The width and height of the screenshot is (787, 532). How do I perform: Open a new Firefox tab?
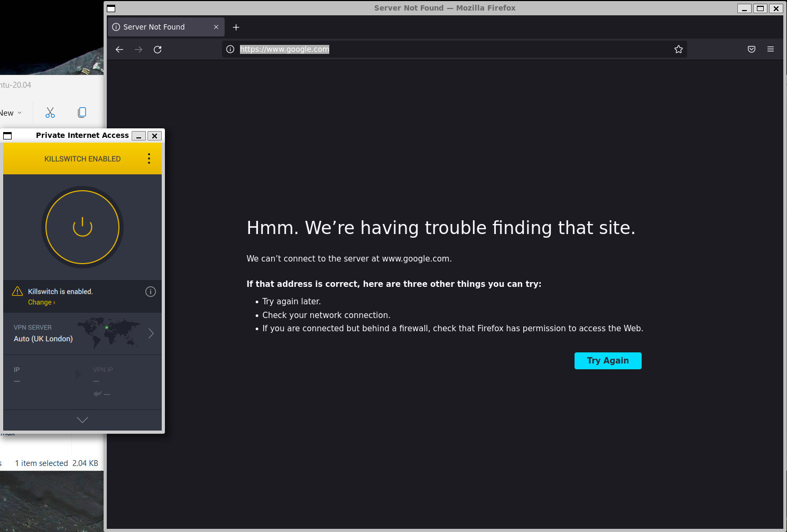pyautogui.click(x=236, y=27)
